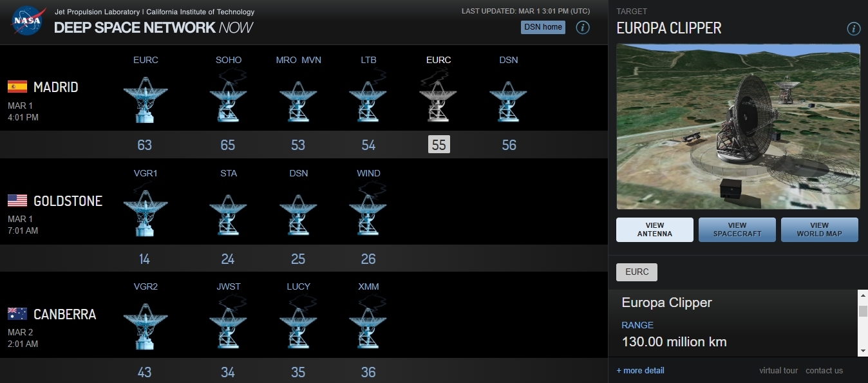Screen dimensions: 868x383
Task: Click highlighted antenna number 55
Action: pos(439,145)
